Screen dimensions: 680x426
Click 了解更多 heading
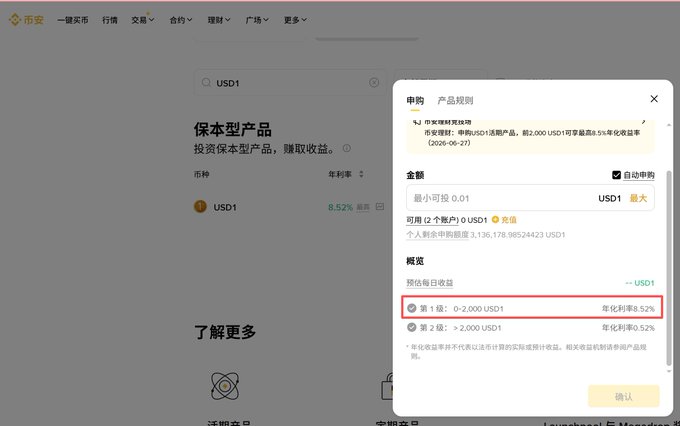coord(225,332)
